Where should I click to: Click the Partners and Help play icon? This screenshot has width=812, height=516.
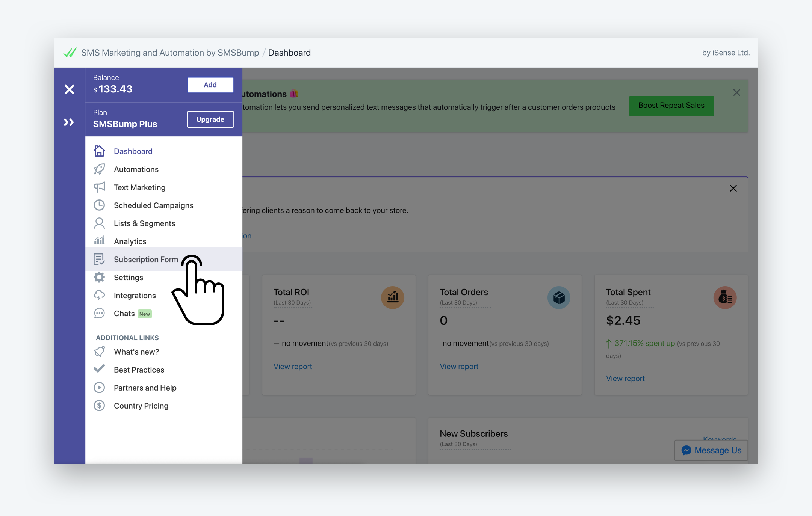click(x=99, y=388)
